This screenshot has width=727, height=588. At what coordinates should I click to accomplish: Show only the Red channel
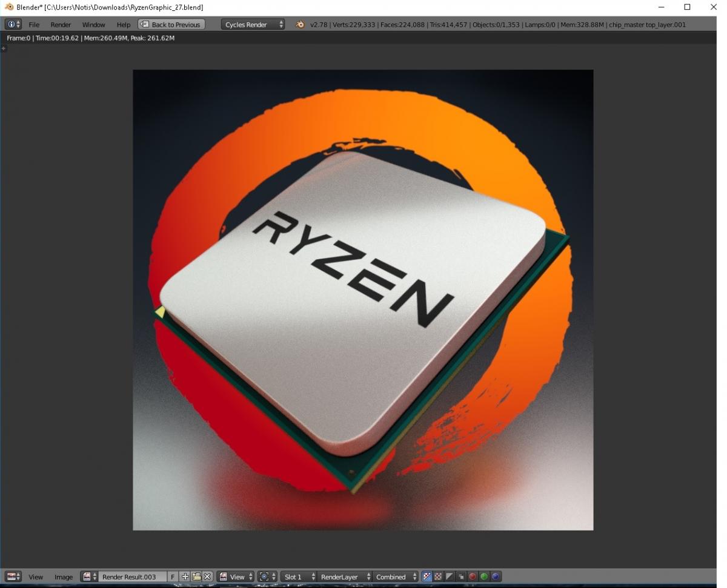point(473,577)
